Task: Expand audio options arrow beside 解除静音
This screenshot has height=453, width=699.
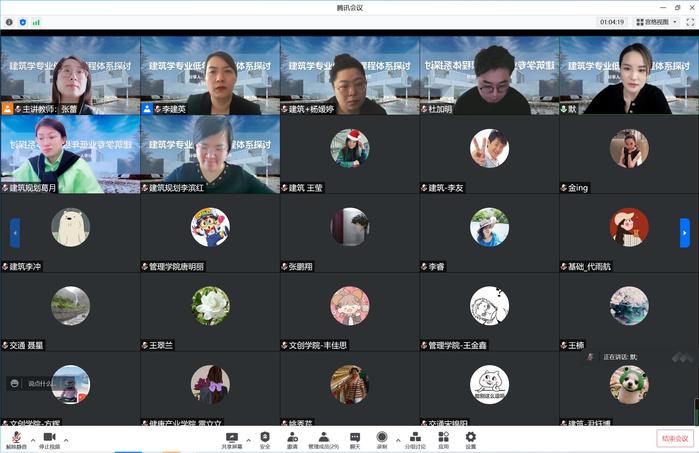Action: coord(32,438)
